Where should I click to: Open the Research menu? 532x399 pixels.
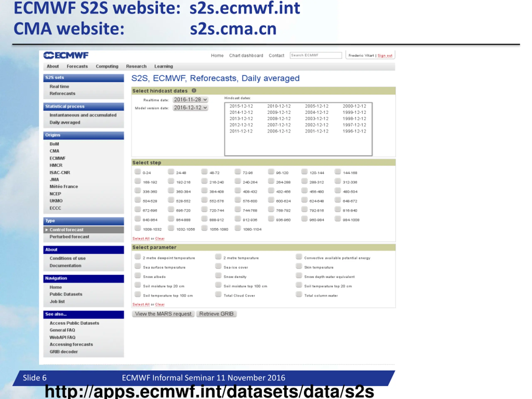point(136,66)
